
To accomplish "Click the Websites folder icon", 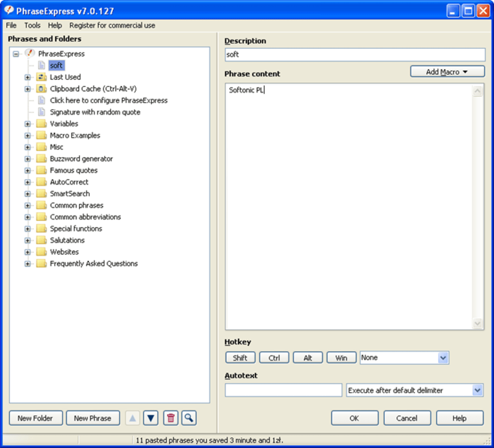I will click(x=41, y=252).
